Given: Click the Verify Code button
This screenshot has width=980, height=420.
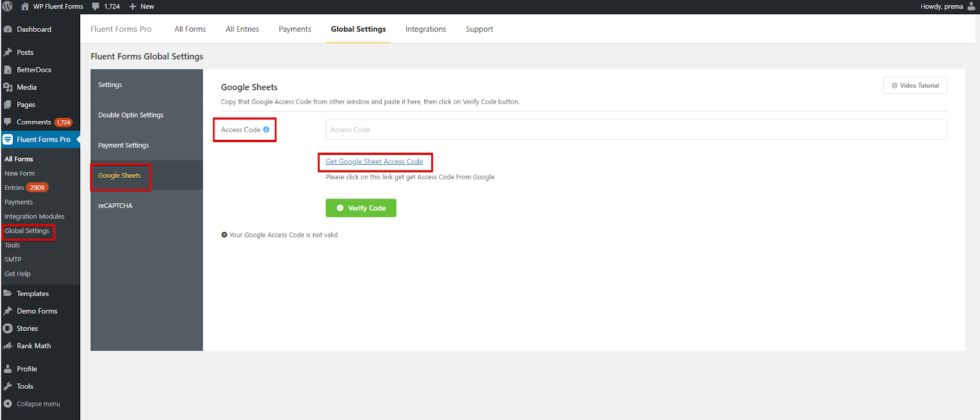Looking at the screenshot, I should tap(361, 208).
